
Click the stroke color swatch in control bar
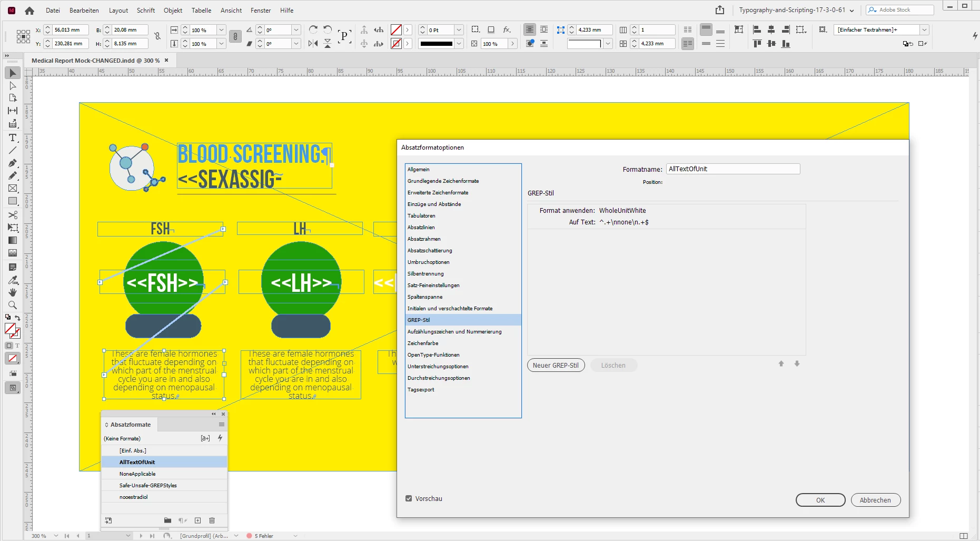click(x=396, y=44)
